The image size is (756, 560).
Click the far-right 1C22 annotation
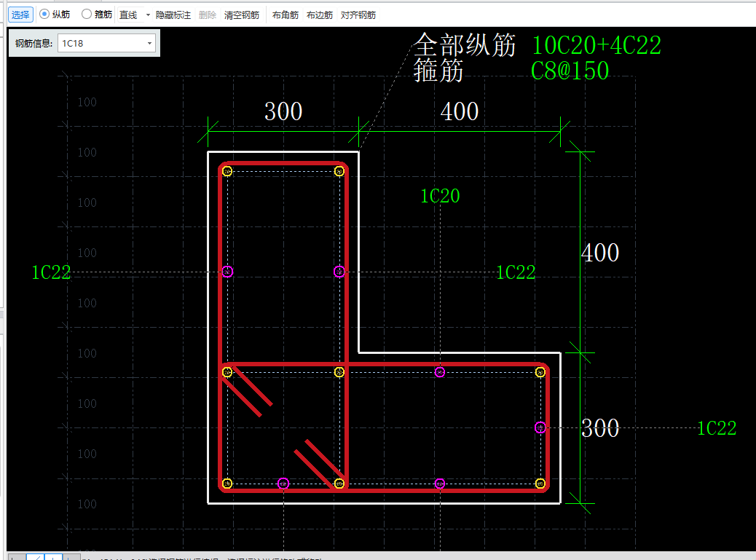(x=717, y=428)
